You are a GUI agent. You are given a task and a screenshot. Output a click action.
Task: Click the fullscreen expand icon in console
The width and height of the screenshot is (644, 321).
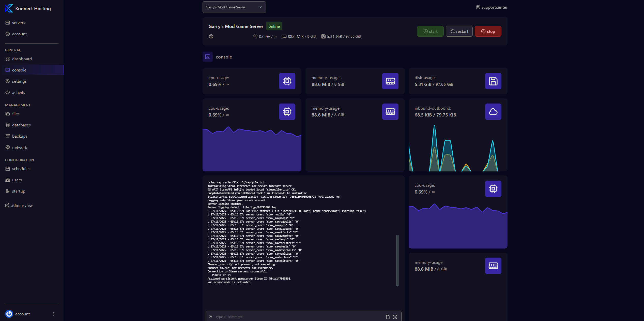pos(395,317)
